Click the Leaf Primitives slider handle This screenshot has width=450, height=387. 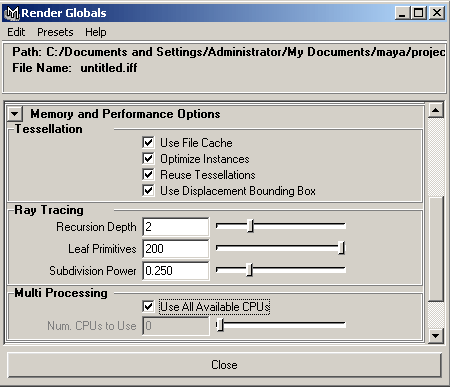coord(341,248)
